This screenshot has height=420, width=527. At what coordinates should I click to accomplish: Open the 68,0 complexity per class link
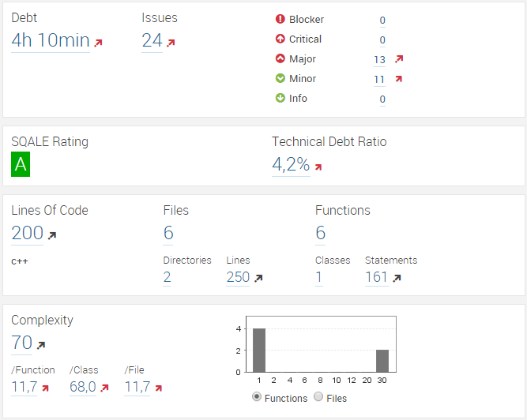[83, 387]
